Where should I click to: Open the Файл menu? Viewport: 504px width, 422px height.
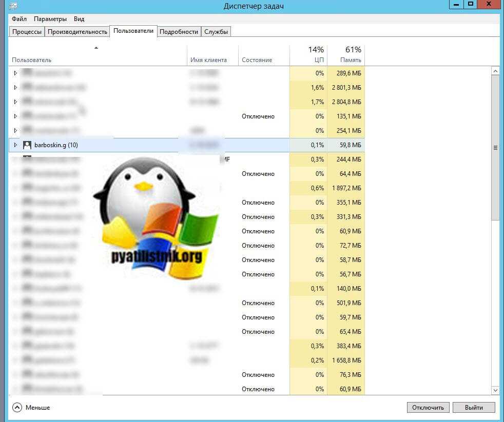(x=20, y=19)
